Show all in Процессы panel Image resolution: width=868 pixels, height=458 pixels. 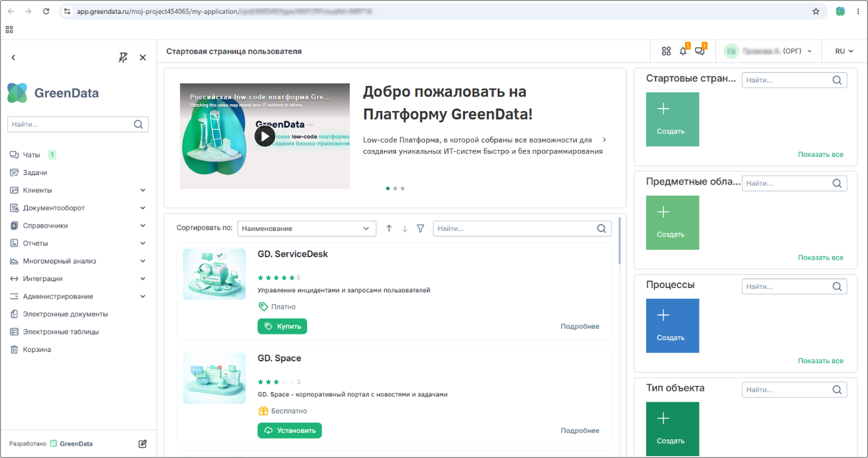click(x=820, y=361)
